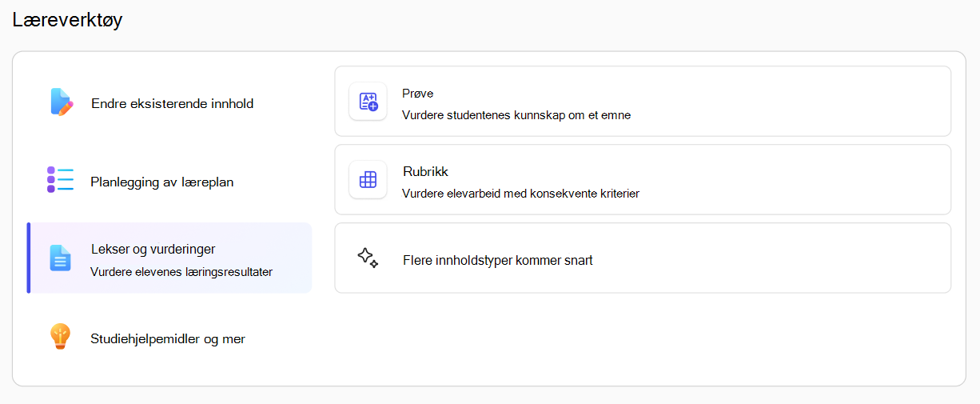Open the Planlegging av læreplan category
The width and height of the screenshot is (980, 404).
169,181
